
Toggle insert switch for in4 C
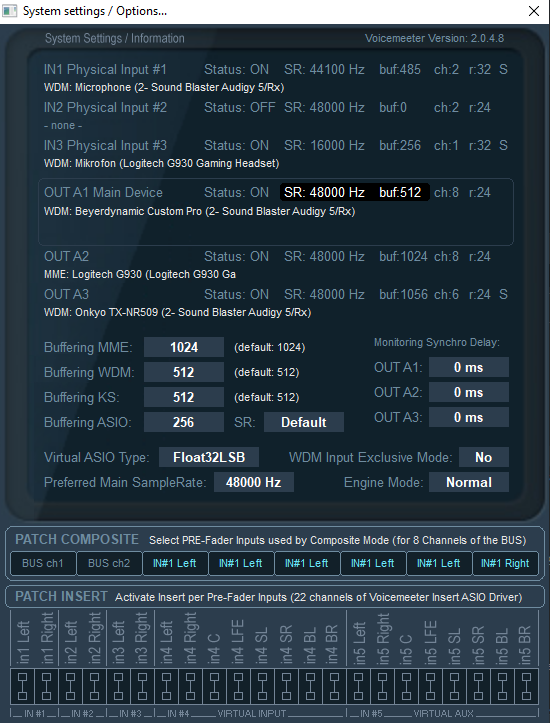coord(214,687)
